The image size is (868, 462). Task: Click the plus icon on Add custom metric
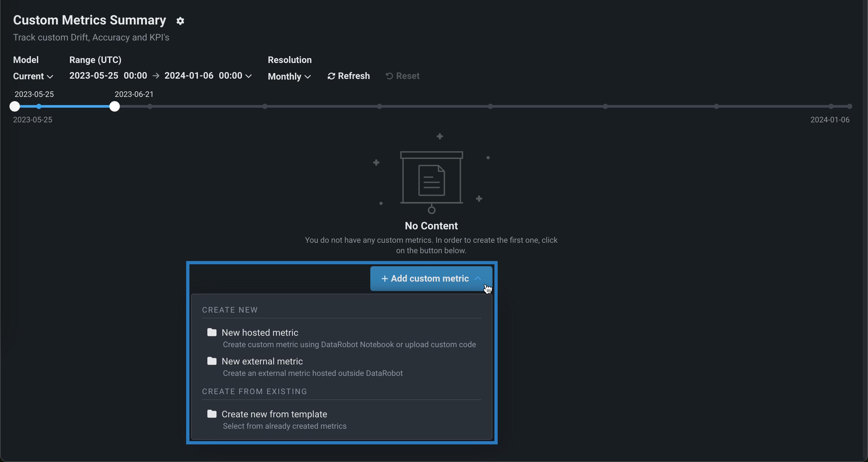384,279
